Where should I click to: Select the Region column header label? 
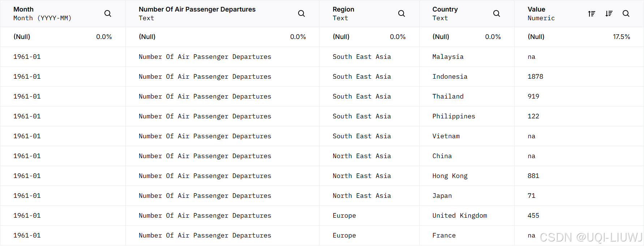(x=343, y=9)
